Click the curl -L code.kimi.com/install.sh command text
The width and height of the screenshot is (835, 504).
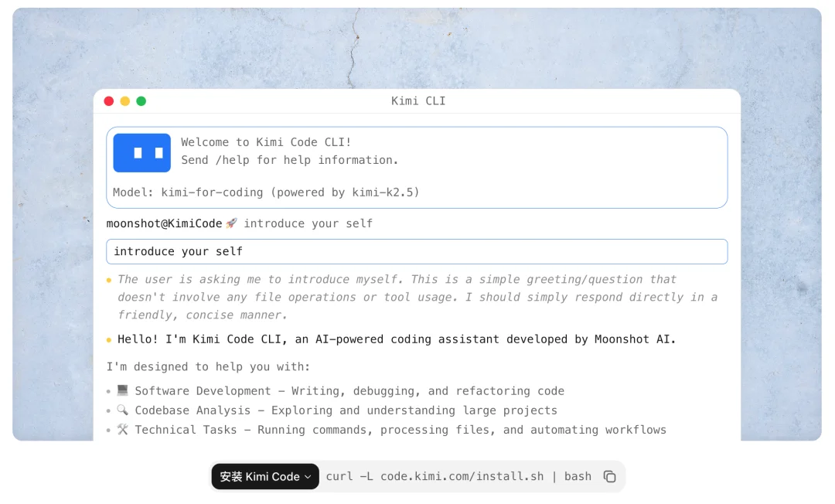(x=458, y=477)
